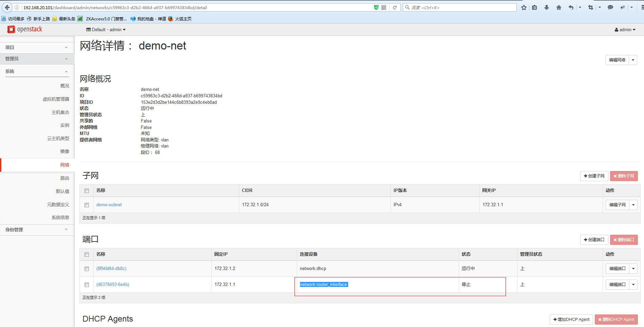This screenshot has height=327, width=644.
Task: Open the ZKAccess5.0 bookmark
Action: [x=102, y=19]
